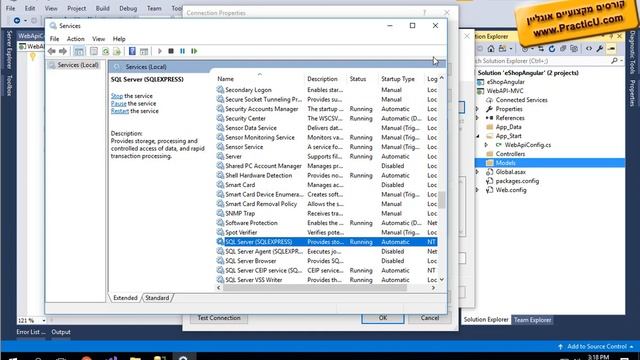This screenshot has width=640, height=360.
Task: Open Action menu in Services window
Action: tap(76, 39)
